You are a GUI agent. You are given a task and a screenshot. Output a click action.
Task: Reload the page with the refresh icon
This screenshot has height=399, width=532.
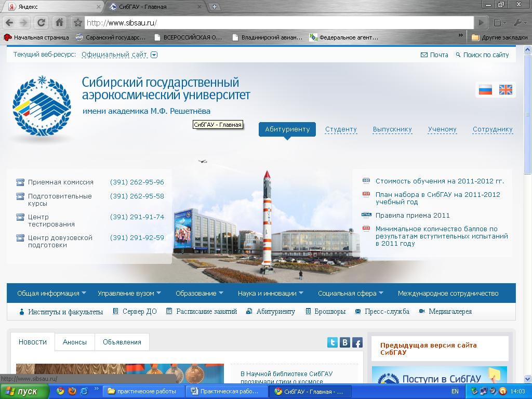[42, 23]
